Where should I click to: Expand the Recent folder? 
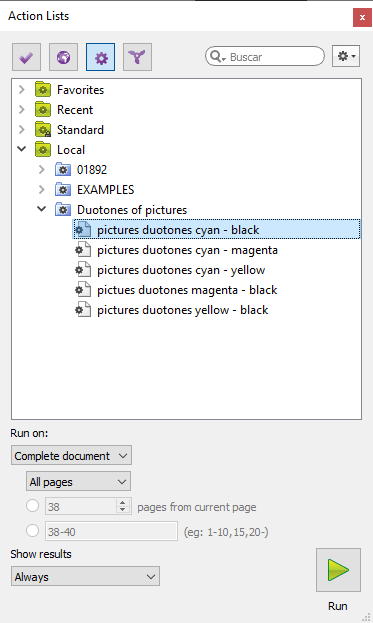(x=22, y=109)
